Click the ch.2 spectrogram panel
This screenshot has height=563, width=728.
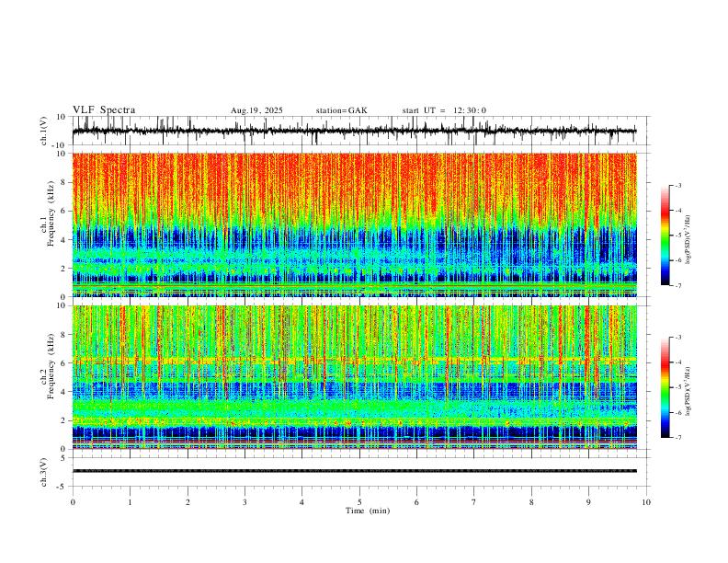pos(354,377)
